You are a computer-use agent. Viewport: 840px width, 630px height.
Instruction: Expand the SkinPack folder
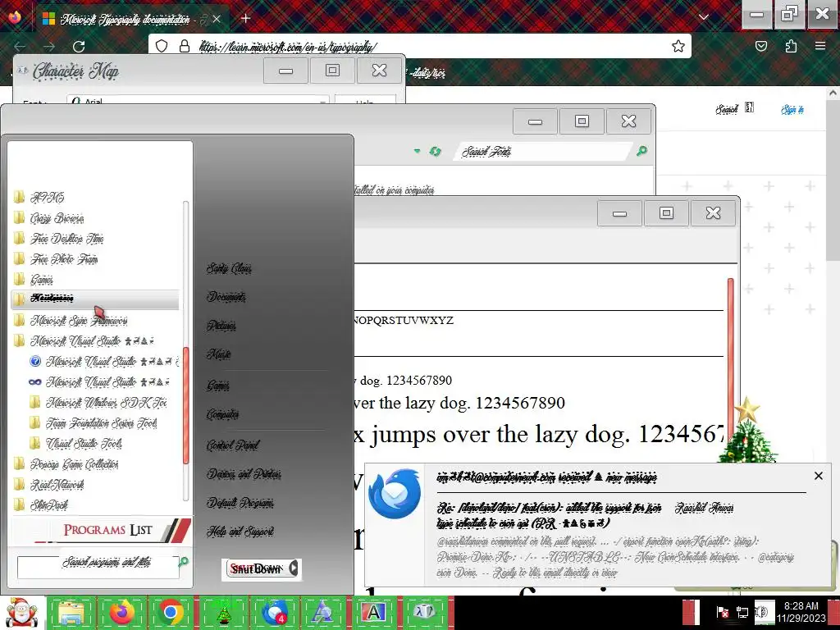coord(41,504)
